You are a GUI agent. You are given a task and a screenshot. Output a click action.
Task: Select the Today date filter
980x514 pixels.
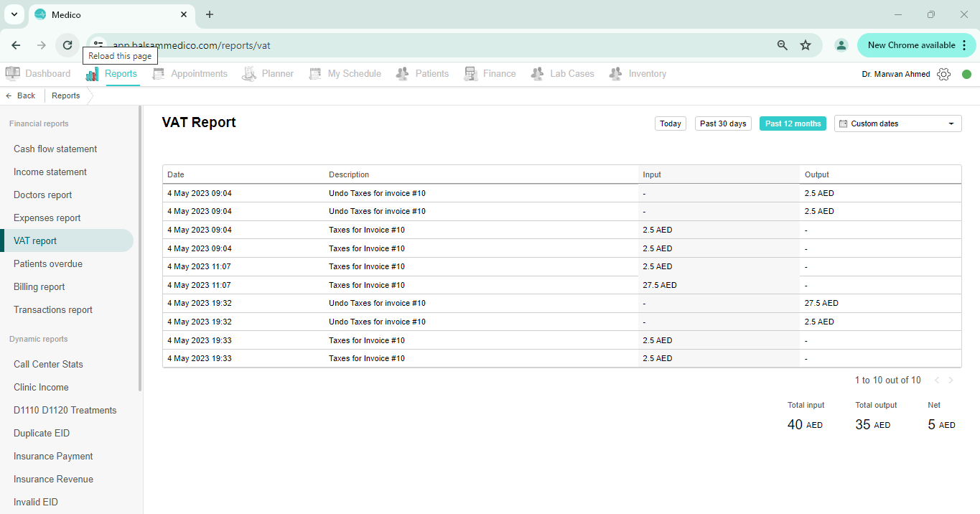pos(671,123)
